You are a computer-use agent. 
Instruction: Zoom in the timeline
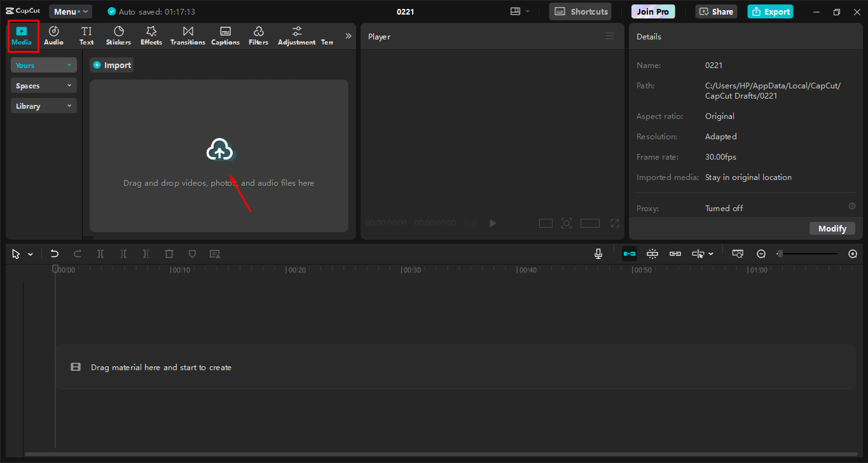(x=853, y=254)
